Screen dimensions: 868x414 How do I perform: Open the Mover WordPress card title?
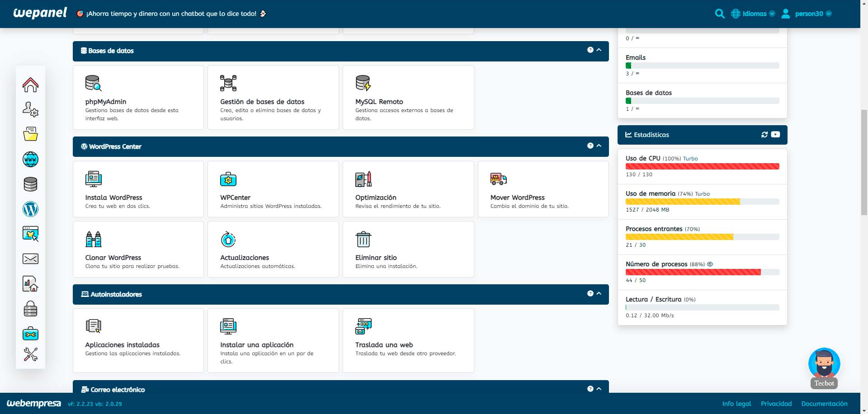tap(518, 198)
